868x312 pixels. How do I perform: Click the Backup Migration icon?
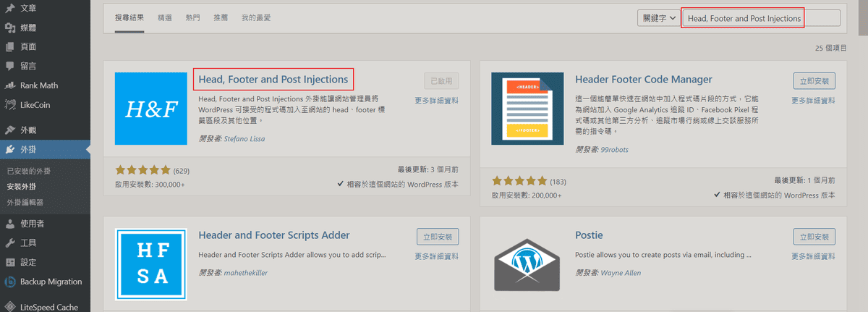[10, 282]
